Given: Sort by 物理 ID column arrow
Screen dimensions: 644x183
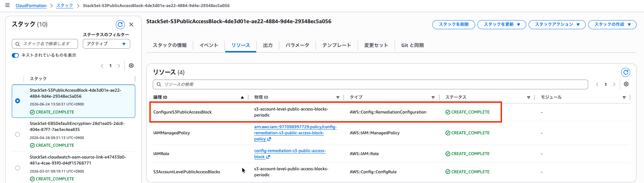Looking at the screenshot, I should (338, 97).
